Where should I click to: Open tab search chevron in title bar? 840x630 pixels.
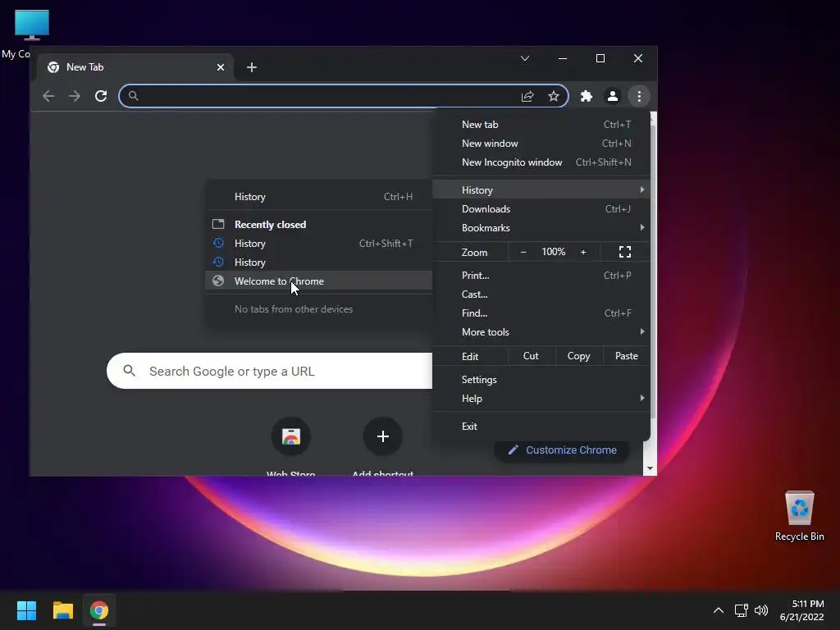coord(525,58)
